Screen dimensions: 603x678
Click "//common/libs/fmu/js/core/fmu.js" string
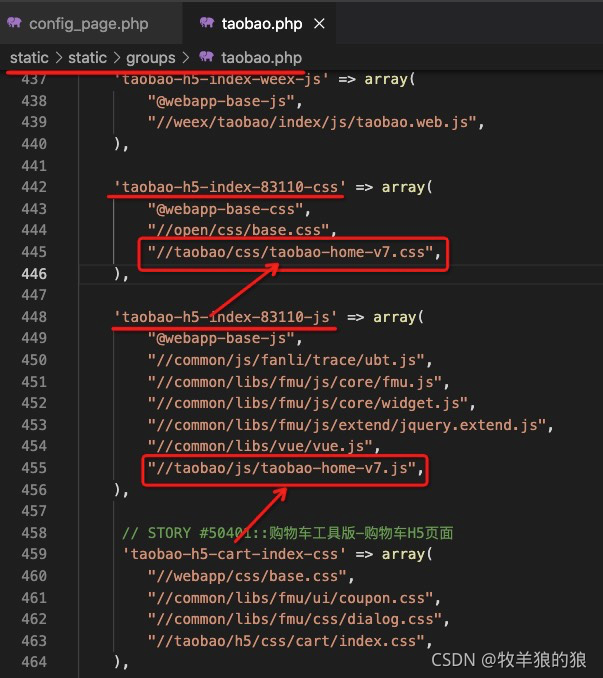coord(294,382)
